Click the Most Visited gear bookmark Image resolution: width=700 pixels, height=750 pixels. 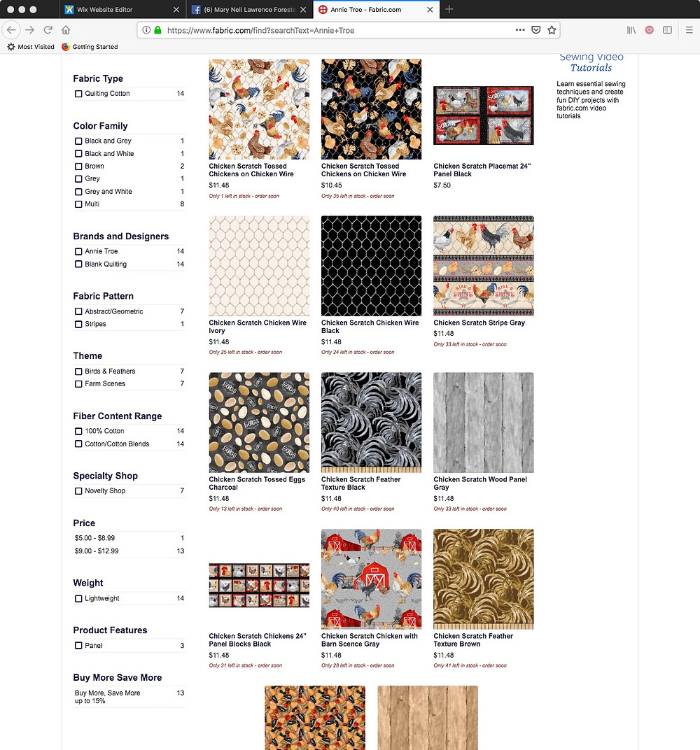(31, 46)
